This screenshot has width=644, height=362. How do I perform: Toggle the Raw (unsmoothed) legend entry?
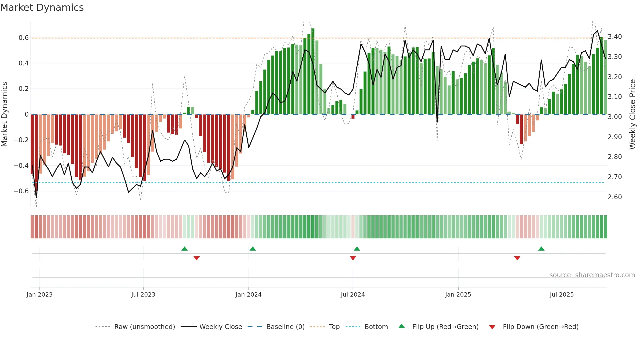coord(135,327)
